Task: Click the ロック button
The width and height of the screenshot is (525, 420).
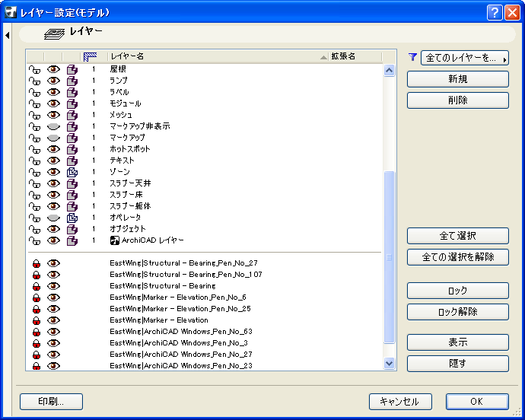Action: pyautogui.click(x=458, y=291)
